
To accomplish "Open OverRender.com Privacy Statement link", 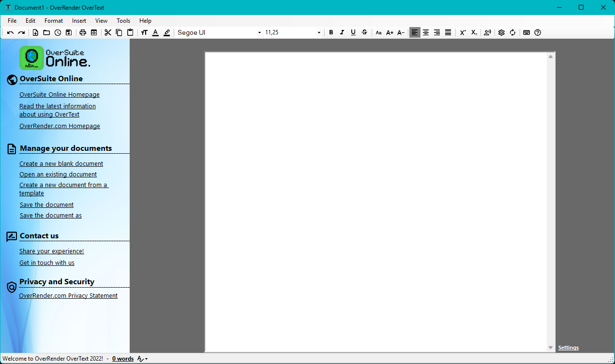I will 68,296.
